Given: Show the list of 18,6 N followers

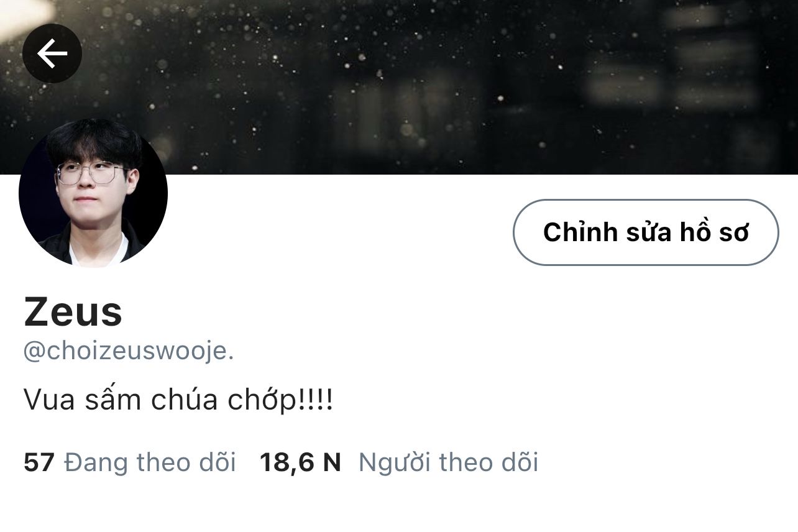Looking at the screenshot, I should click(399, 463).
